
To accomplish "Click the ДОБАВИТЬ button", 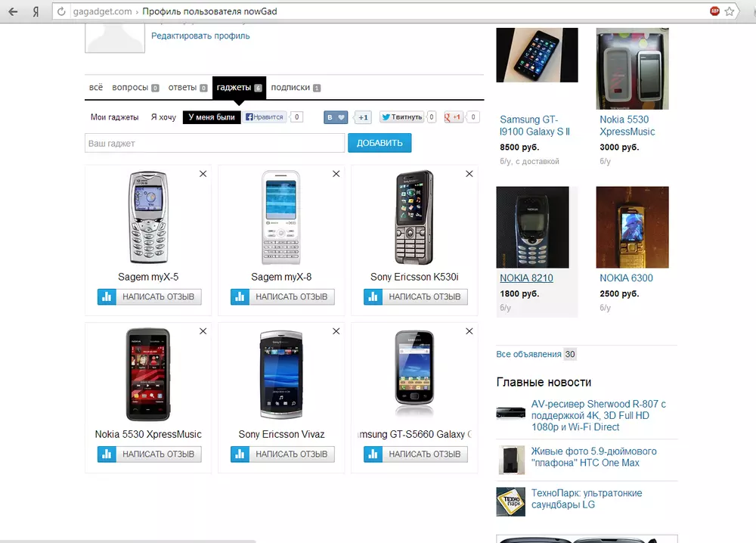I will (380, 143).
